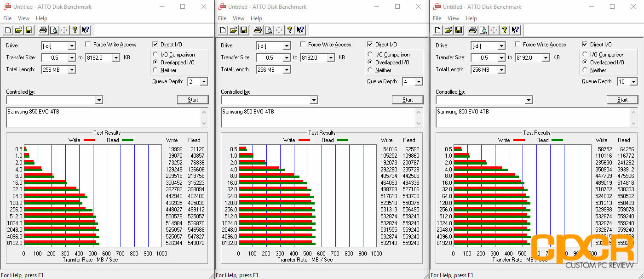This screenshot has height=279, width=644.
Task: Click the question mark About icon, left window
Action: coord(75,30)
